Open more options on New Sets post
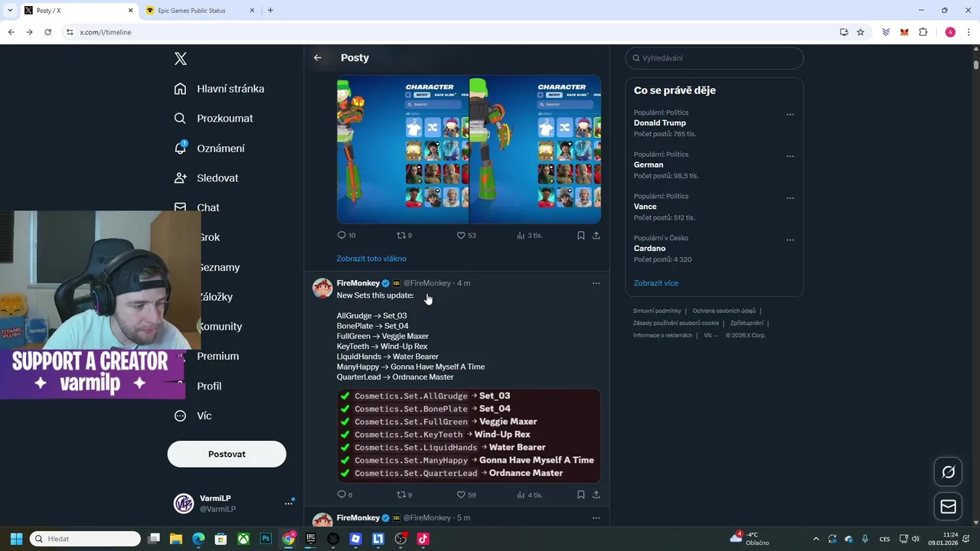Viewport: 980px width, 551px height. (x=596, y=283)
